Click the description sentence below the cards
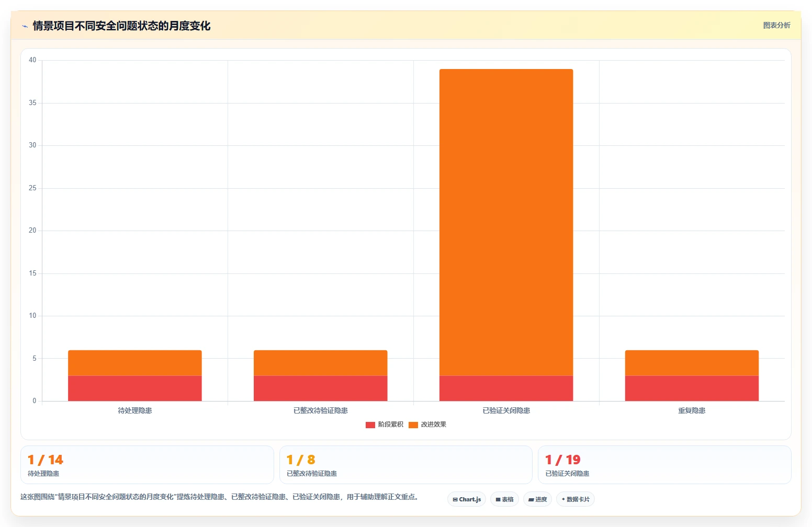 click(220, 497)
